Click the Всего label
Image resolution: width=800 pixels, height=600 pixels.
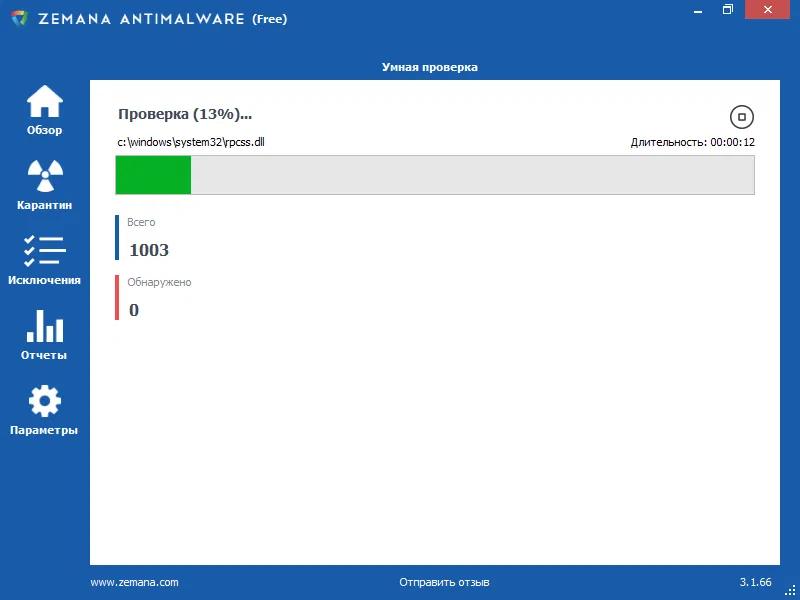141,222
